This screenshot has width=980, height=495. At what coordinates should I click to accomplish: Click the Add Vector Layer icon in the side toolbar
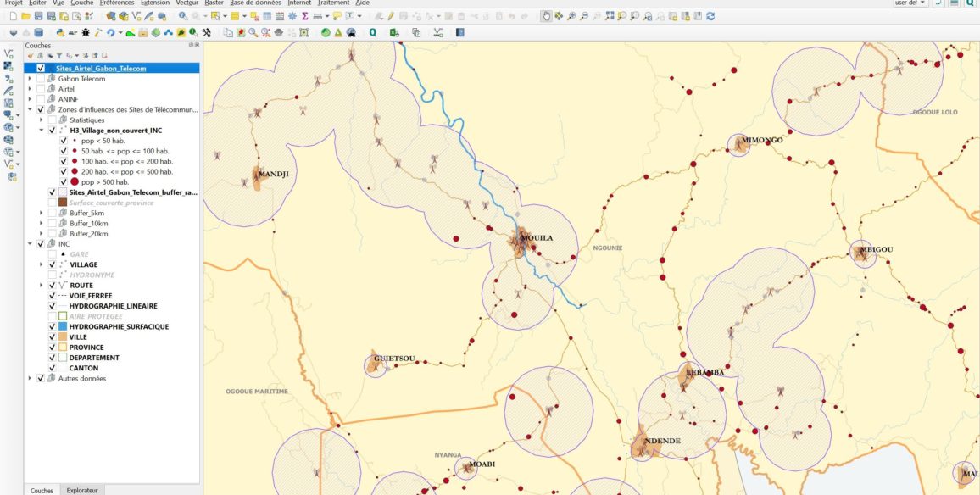coord(8,53)
